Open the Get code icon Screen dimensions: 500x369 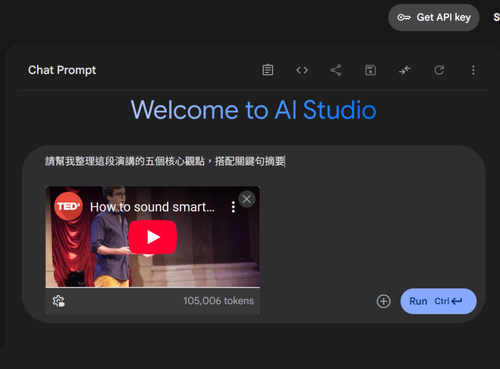302,70
